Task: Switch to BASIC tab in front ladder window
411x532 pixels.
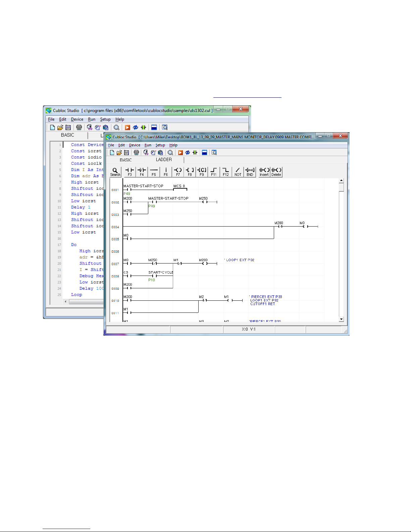Action: coord(126,160)
